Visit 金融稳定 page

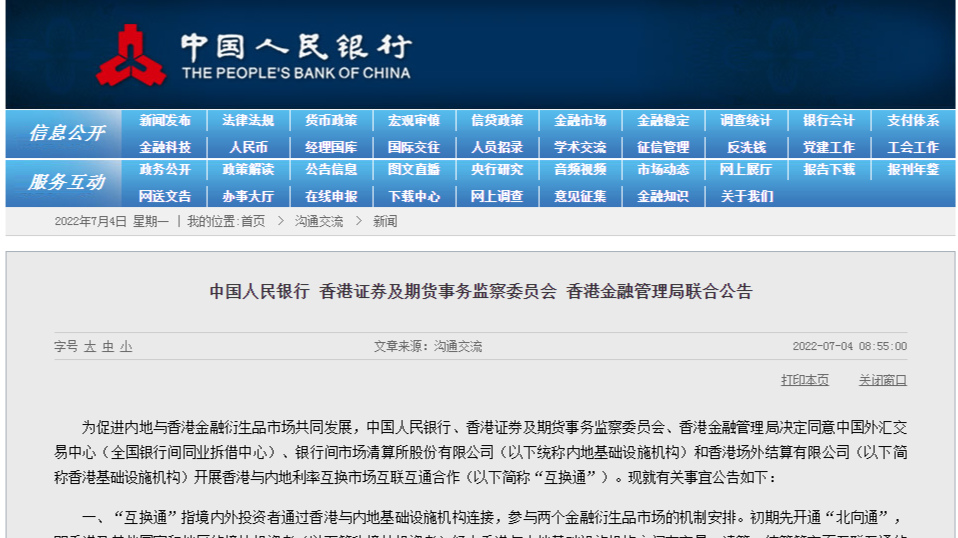click(664, 120)
